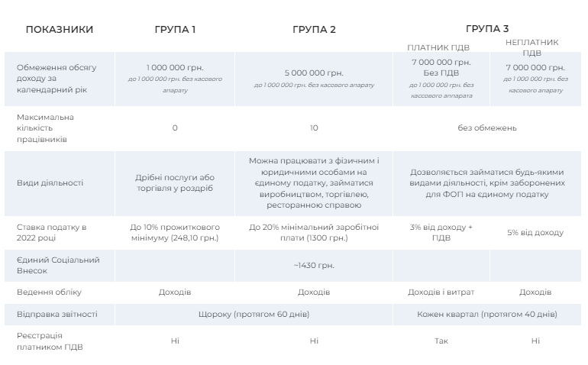Click the 'Доходів і витрат' cell
588x365 pixels.
click(x=441, y=292)
